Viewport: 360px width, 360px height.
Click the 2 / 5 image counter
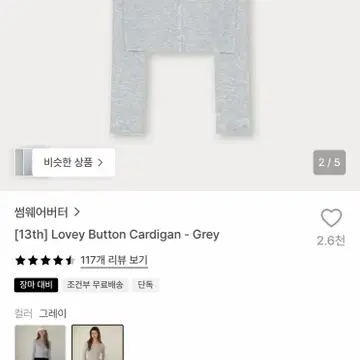click(329, 162)
